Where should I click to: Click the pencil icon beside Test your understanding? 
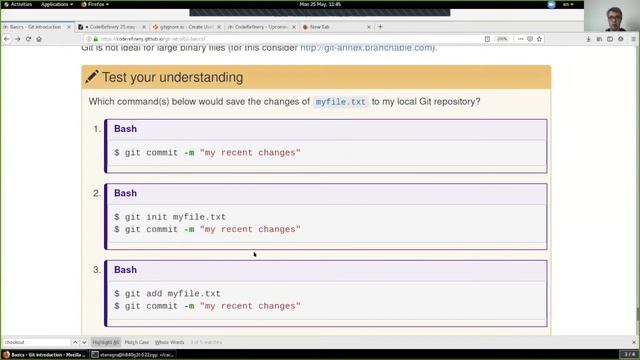(x=92, y=76)
